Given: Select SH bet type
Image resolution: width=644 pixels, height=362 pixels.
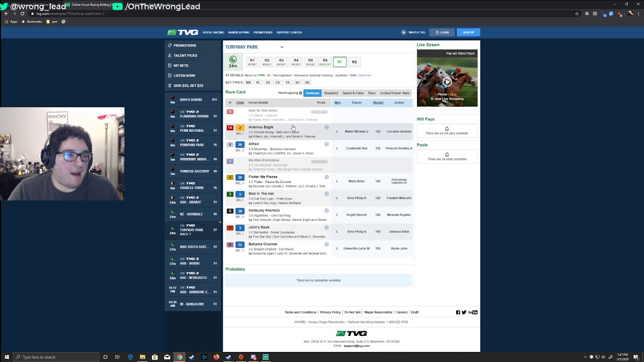Looking at the screenshot, I should pos(268,82).
